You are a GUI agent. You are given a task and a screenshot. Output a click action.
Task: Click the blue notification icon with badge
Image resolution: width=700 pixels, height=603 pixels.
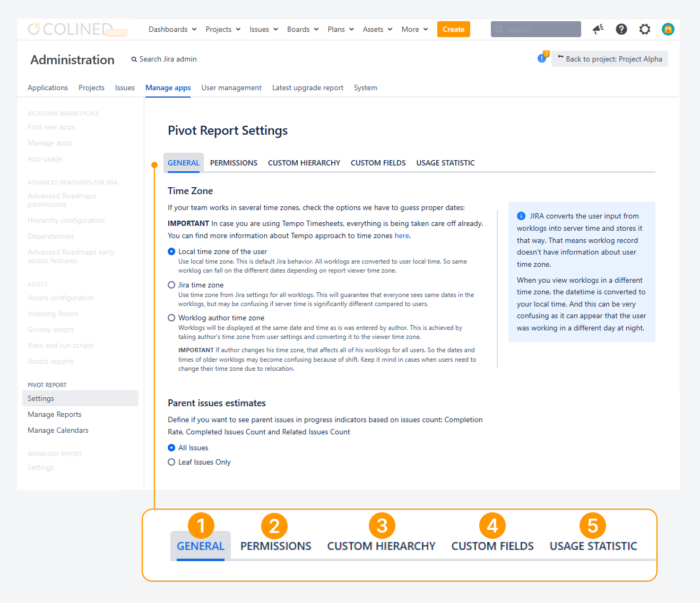(x=542, y=57)
